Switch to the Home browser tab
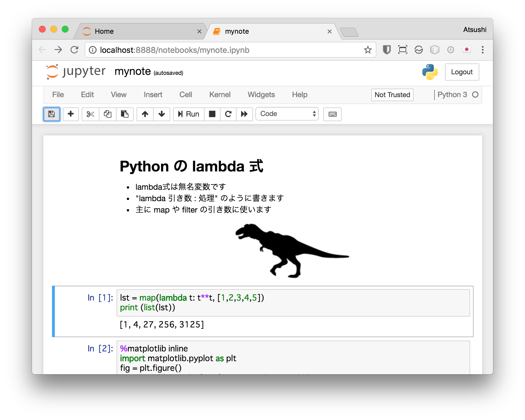The height and width of the screenshot is (420, 525). (x=140, y=31)
